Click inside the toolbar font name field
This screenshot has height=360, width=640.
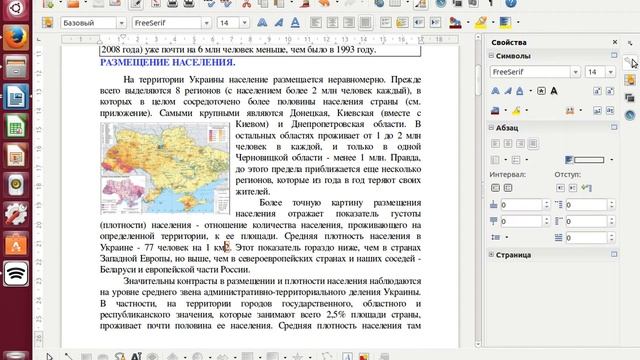pyautogui.click(x=167, y=23)
